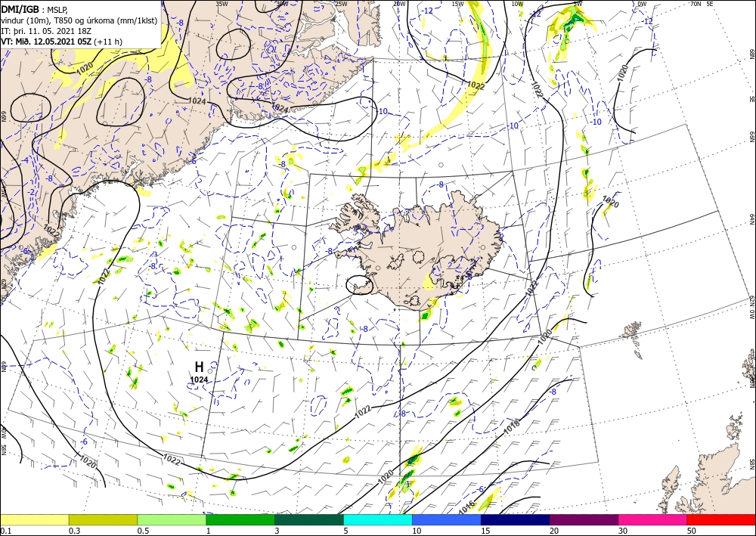Screen dimensions: 756x536
Task: Click the olive 0.3 precipitation legend swatch
Action: (103, 519)
